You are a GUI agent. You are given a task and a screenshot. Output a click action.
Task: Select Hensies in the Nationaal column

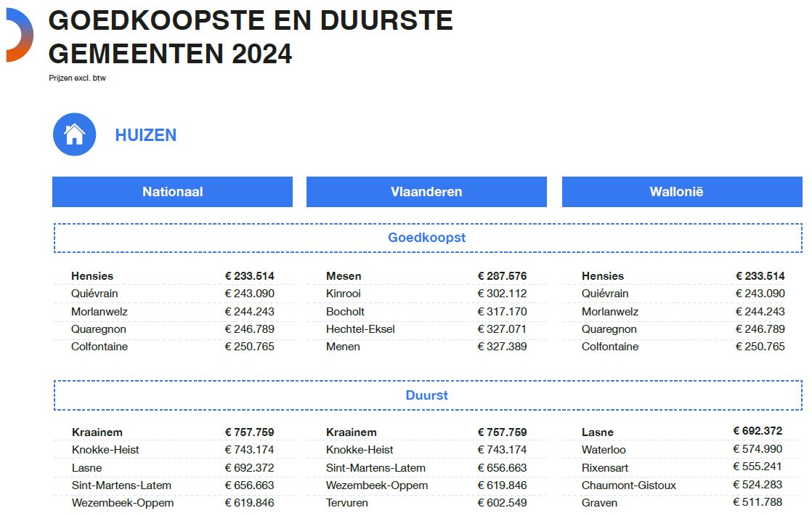pyautogui.click(x=92, y=276)
